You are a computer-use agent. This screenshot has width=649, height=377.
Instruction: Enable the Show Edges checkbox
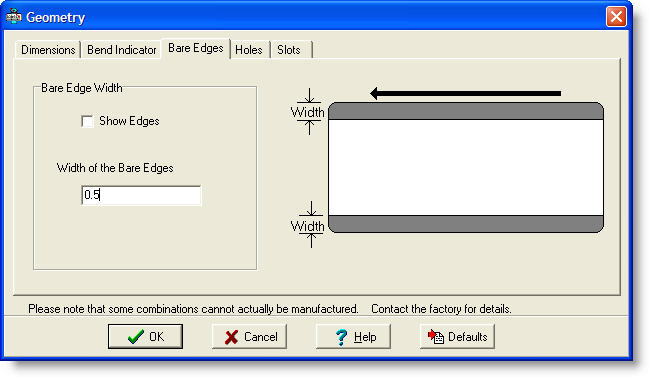[87, 122]
